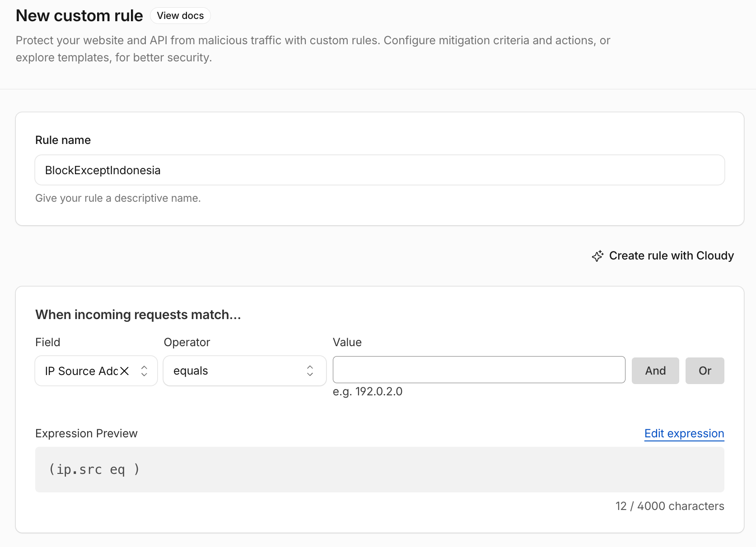Viewport: 756px width, 547px height.
Task: Click the Or button
Action: pyautogui.click(x=705, y=371)
